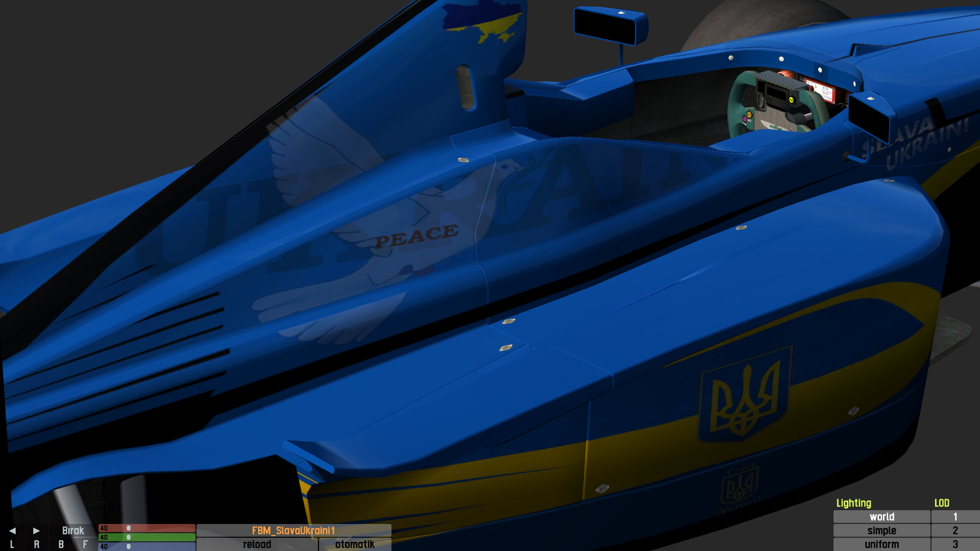Click the Bırak release button
The image size is (980, 551).
pos(73,531)
